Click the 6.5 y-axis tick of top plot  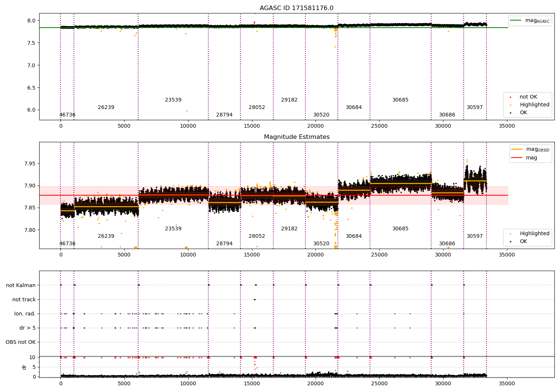point(32,88)
